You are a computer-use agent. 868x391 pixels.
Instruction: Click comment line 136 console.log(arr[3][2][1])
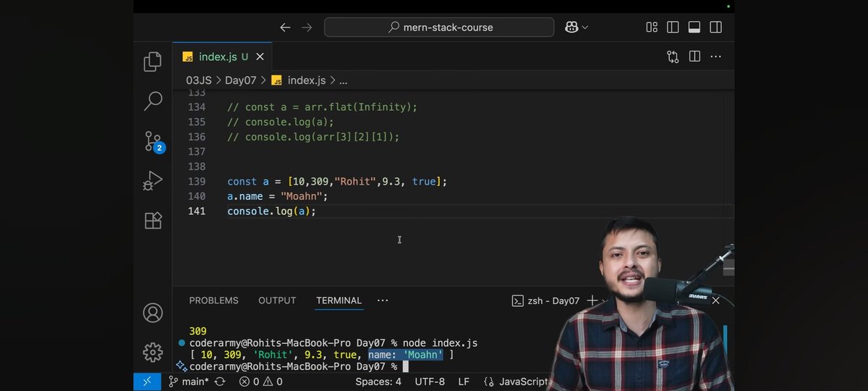click(313, 137)
